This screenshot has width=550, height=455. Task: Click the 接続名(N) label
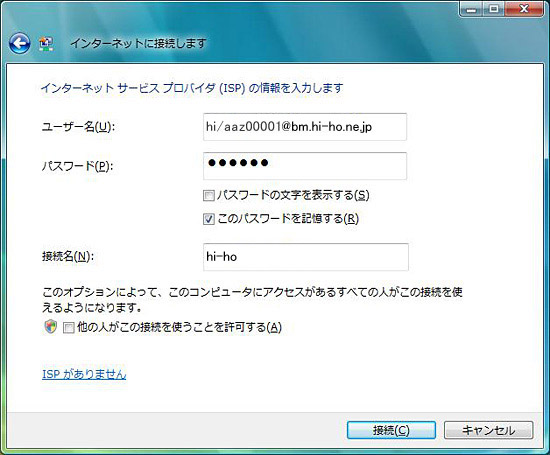point(68,256)
